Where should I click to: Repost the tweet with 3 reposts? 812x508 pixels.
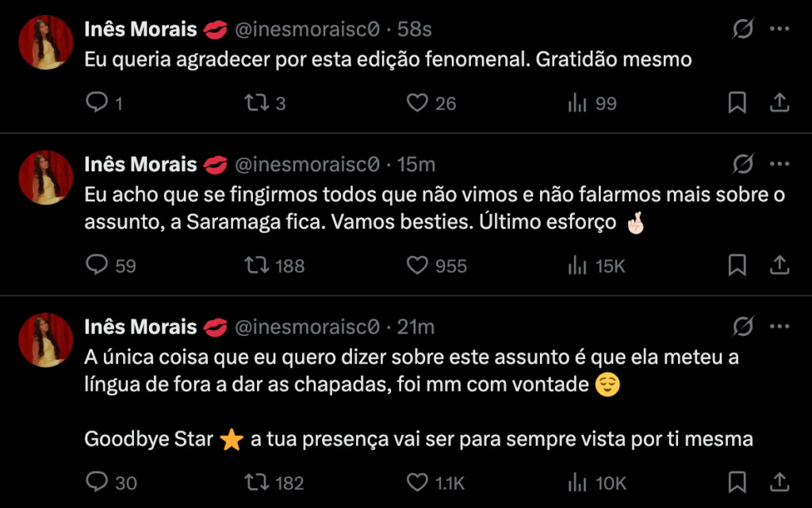coord(255,103)
